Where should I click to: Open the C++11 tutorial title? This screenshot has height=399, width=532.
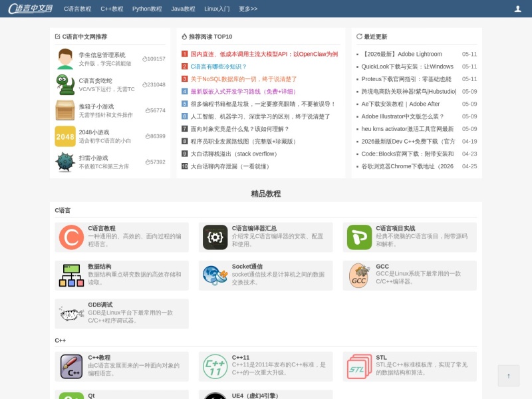(x=241, y=358)
